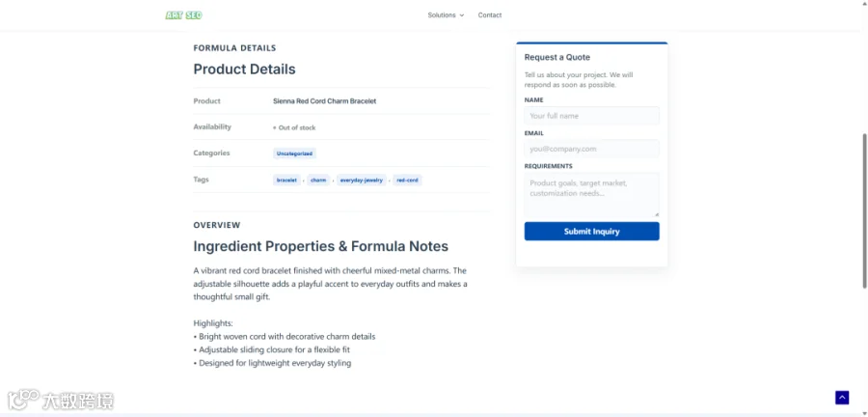Screen dimensions: 868x417
Task: Click the Product Details heading
Action: (x=244, y=69)
